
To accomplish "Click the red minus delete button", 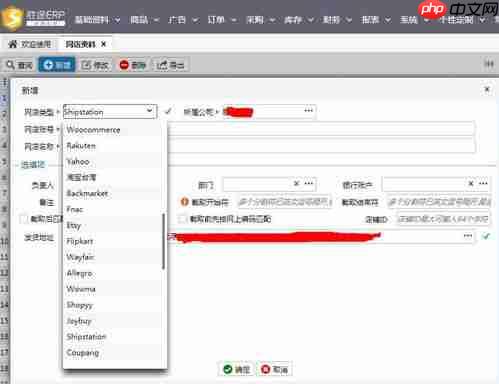I will pyautogui.click(x=132, y=65).
